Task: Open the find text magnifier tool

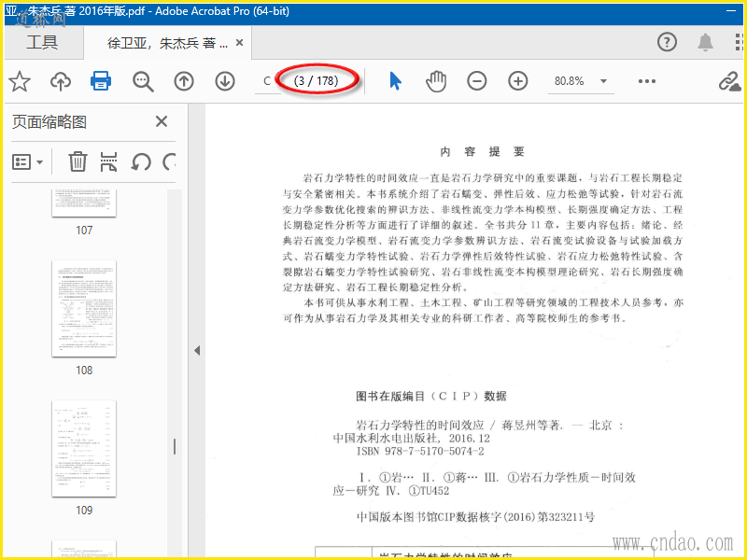Action: click(x=143, y=81)
